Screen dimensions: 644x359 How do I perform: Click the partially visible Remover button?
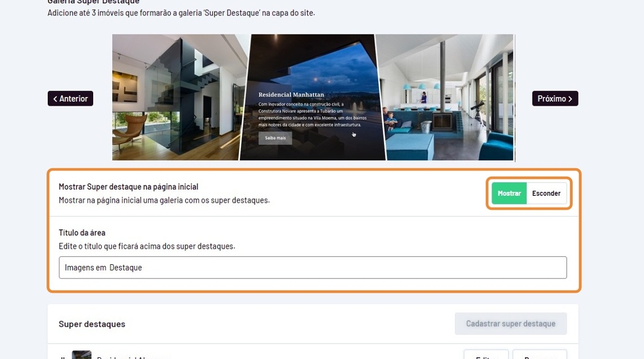[540, 355]
